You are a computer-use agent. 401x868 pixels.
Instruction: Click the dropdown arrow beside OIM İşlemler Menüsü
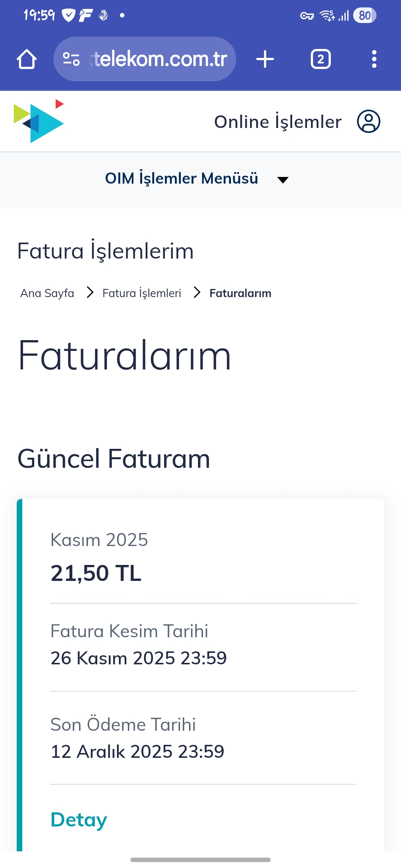(x=283, y=180)
